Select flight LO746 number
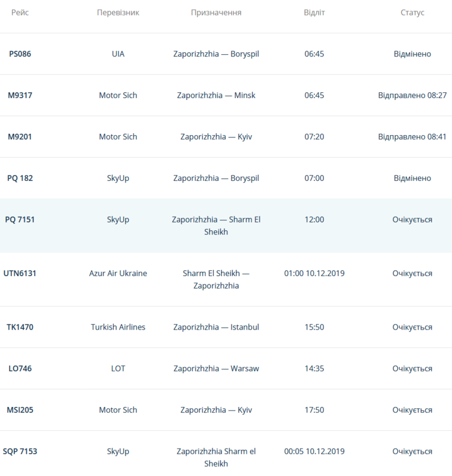Image resolution: width=452 pixels, height=476 pixels. [x=20, y=369]
